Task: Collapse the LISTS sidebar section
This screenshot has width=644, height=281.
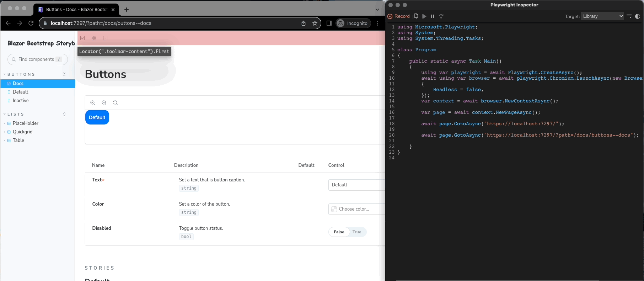Action: pos(14,114)
